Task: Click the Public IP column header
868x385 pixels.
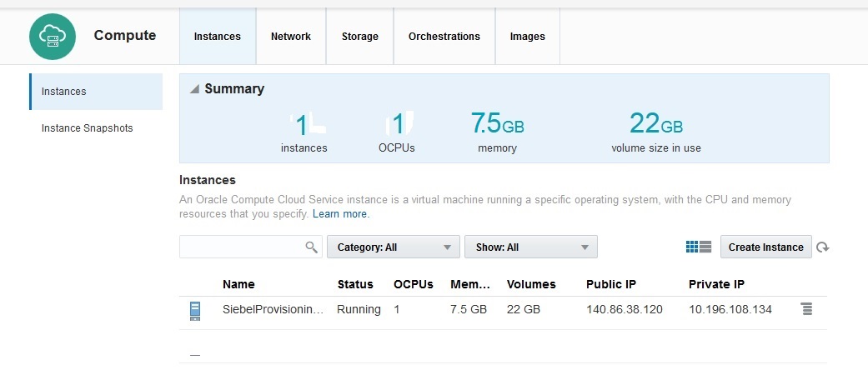Action: [611, 284]
